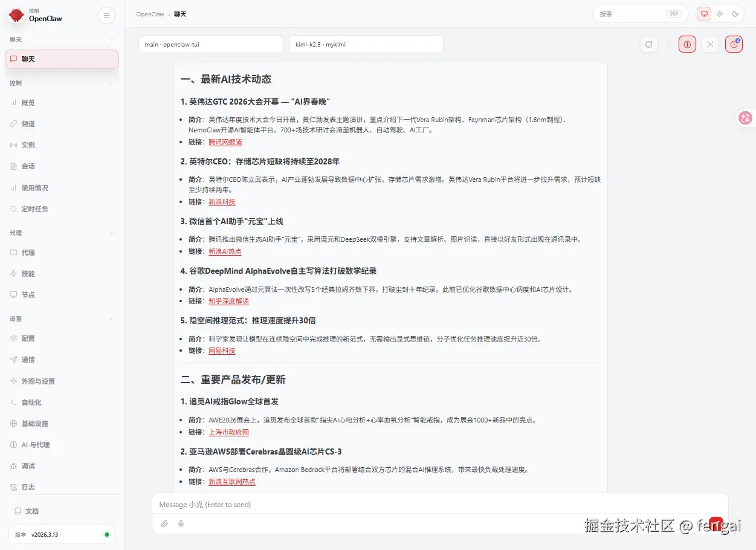
Task: Open the main · openclaw-tui selector
Action: pos(210,44)
